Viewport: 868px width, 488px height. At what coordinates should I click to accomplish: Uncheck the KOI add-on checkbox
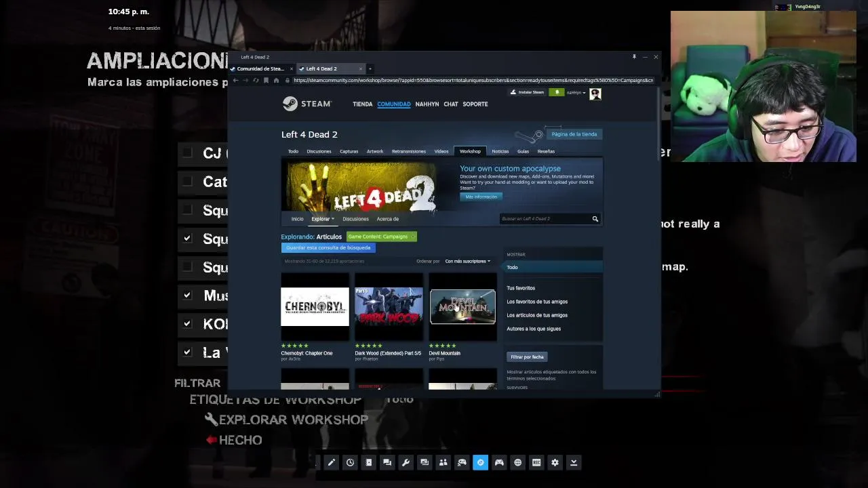point(187,323)
